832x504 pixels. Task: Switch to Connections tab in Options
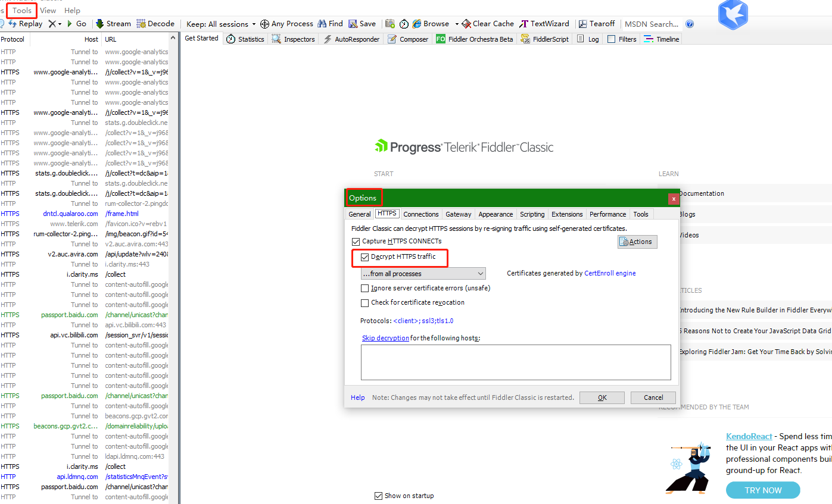(x=421, y=214)
